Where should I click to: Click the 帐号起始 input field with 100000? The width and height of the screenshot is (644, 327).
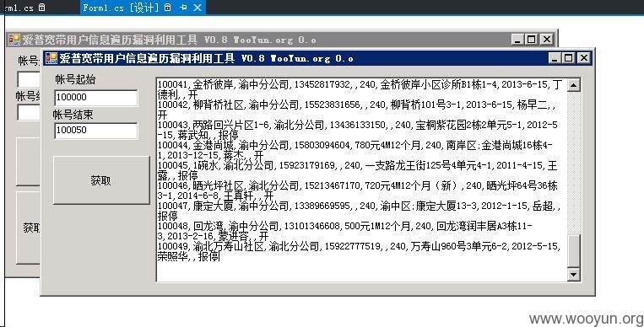pos(95,98)
